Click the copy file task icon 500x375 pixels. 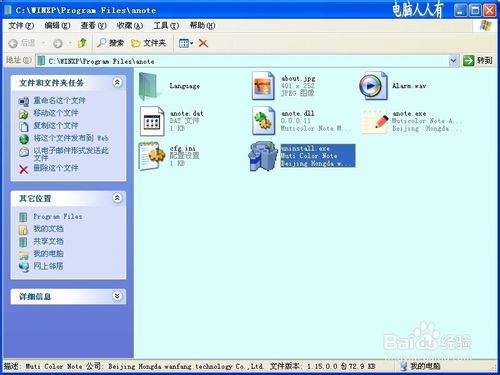(23, 127)
